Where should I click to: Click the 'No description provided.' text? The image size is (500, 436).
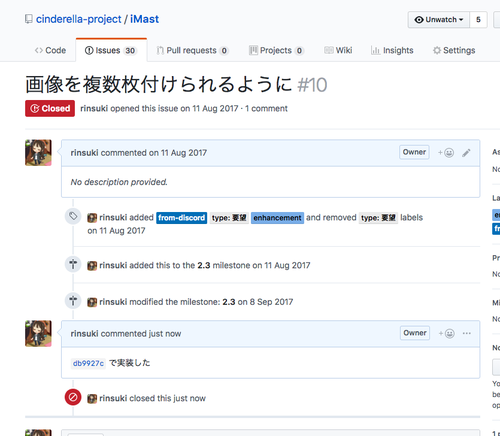pyautogui.click(x=119, y=182)
